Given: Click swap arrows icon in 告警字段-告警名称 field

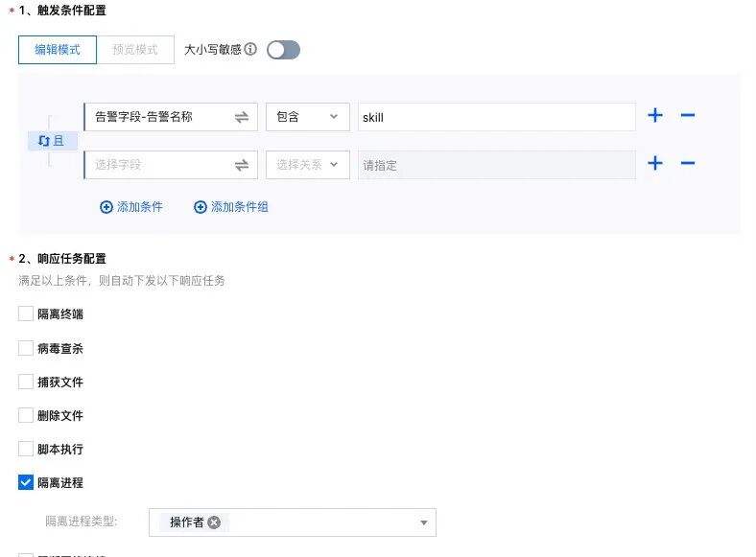Looking at the screenshot, I should point(242,117).
